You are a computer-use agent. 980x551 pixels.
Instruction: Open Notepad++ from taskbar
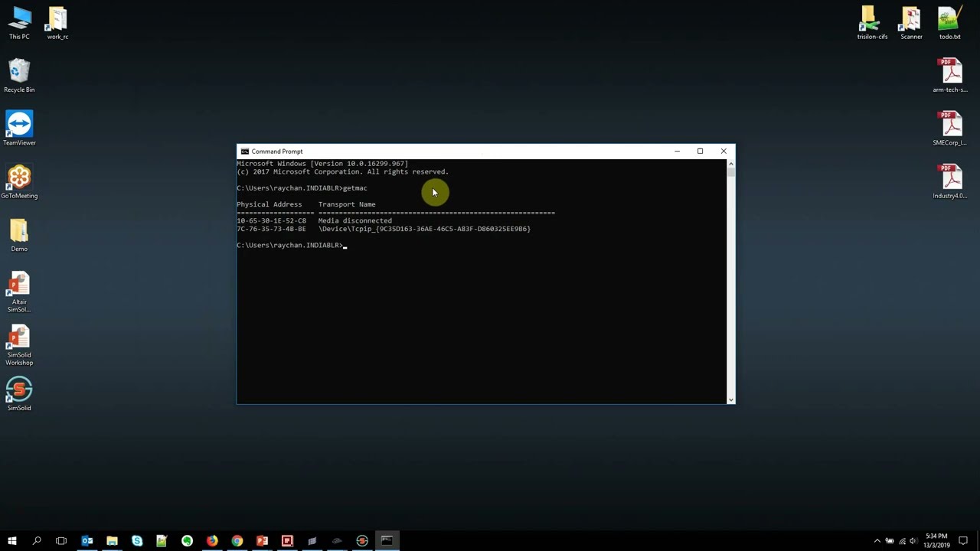tap(162, 541)
